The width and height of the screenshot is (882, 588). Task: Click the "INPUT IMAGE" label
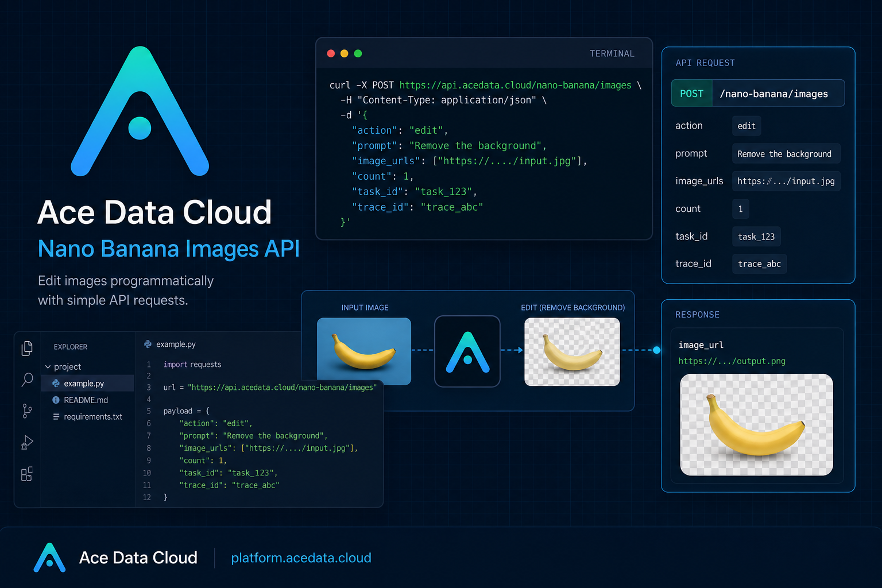tap(365, 308)
